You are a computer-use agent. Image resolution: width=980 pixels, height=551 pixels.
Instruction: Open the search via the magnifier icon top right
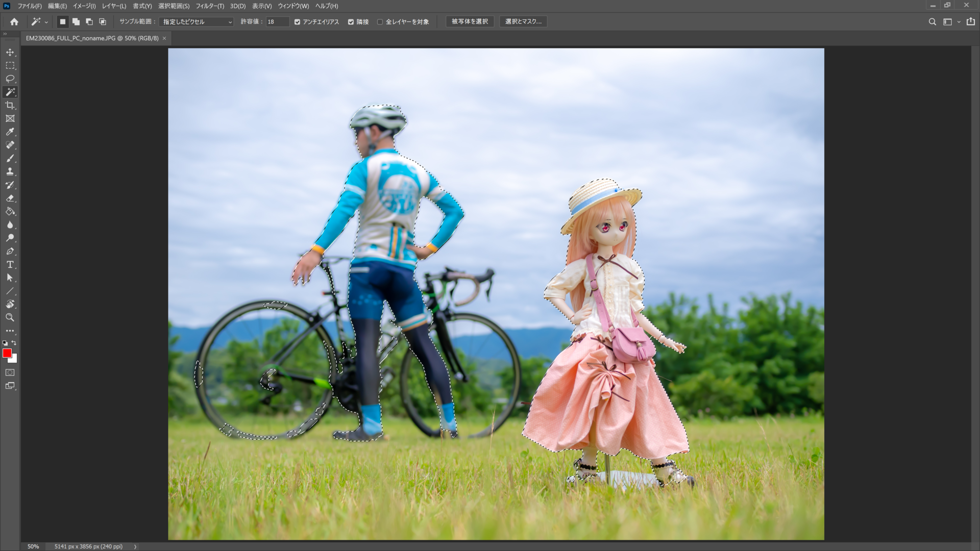coord(933,22)
